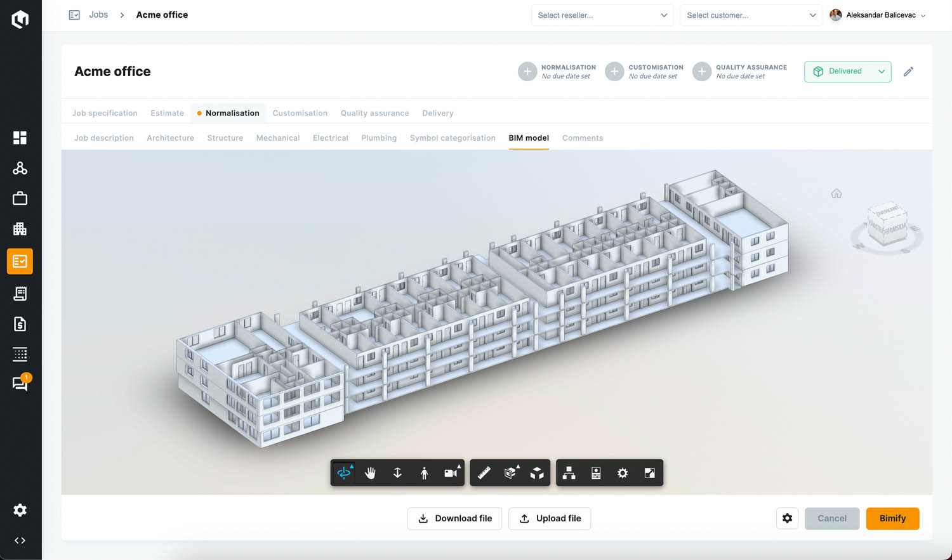Click the pencil edit icon beside Delivered
Viewport: 952px width, 560px height.
point(908,72)
